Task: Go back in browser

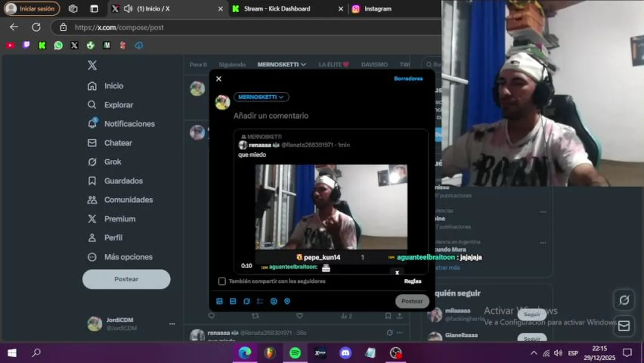Action: 14,27
